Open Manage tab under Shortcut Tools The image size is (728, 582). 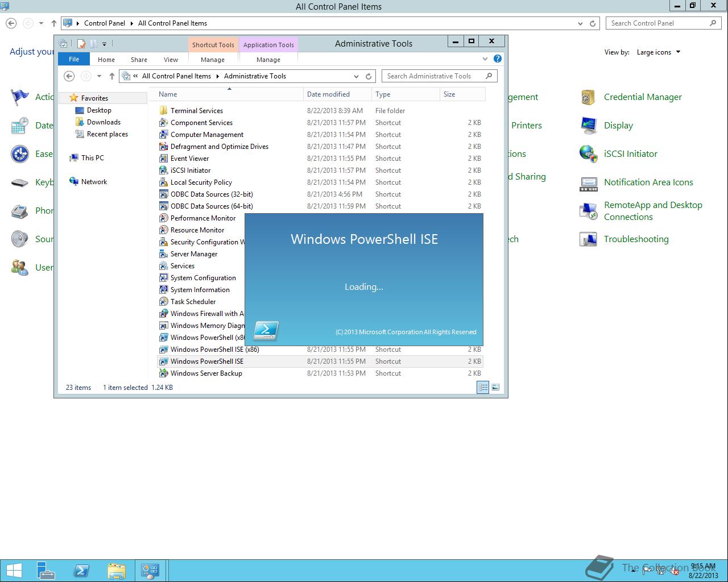click(x=213, y=60)
